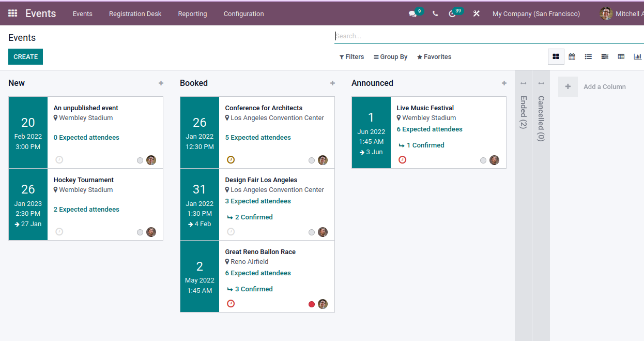
Task: Open the Registration Desk menu
Action: 135,14
